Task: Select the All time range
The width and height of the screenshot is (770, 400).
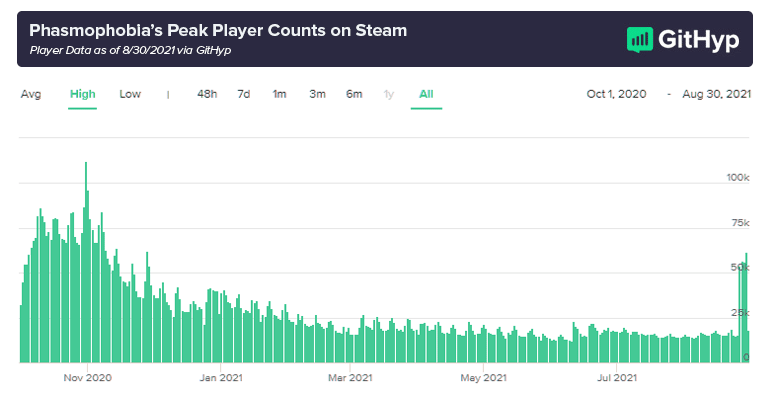Action: (426, 94)
